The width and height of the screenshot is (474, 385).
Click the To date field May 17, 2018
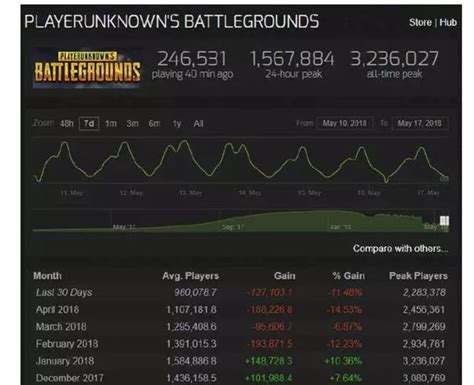click(420, 123)
